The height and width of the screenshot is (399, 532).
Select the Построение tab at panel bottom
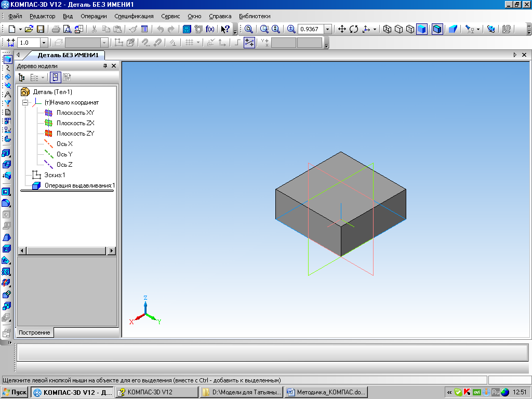(34, 332)
